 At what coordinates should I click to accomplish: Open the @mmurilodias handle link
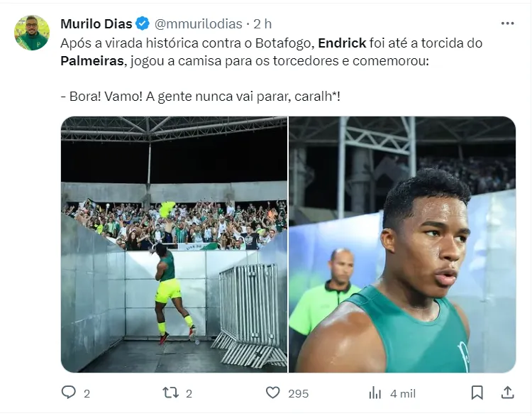[199, 23]
